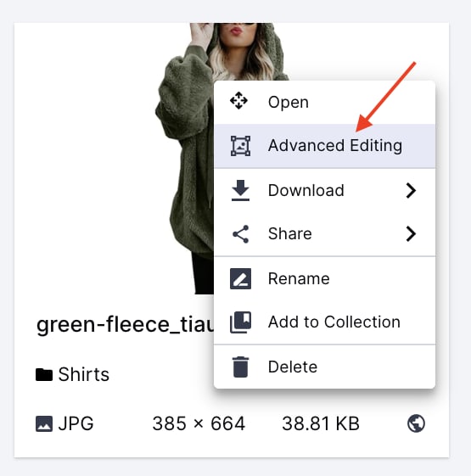Select Rename from the context menu
The height and width of the screenshot is (476, 471).
pyautogui.click(x=325, y=278)
